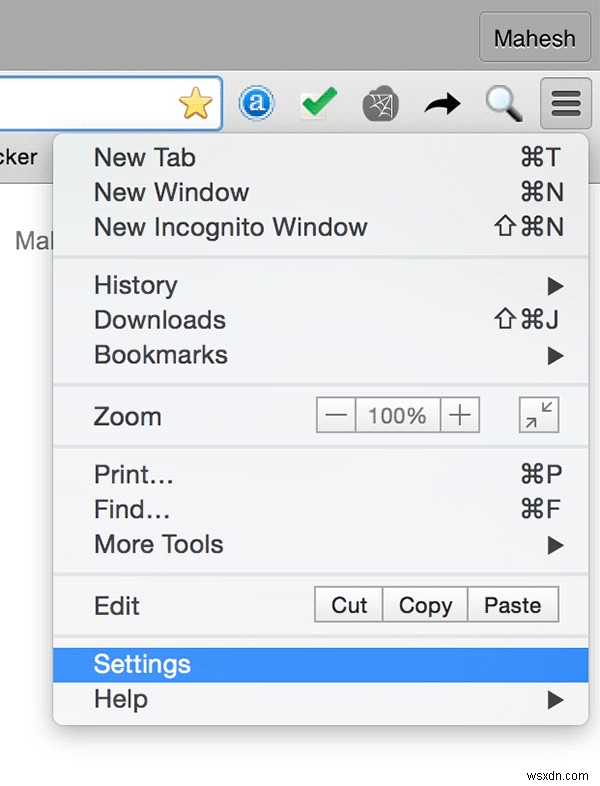Viewport: 600px width, 786px height.
Task: Click the green checkmark extension icon
Action: 319,102
